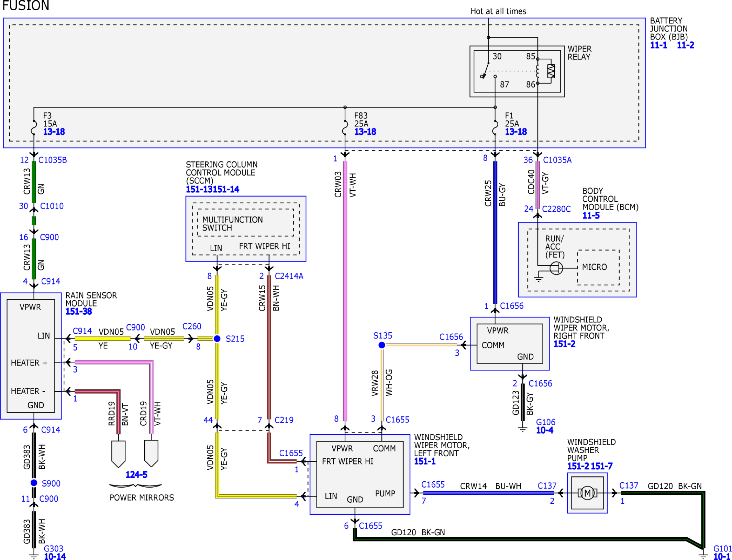The height and width of the screenshot is (560, 732).
Task: Click the BU-GY wire color label
Action: pos(502,195)
